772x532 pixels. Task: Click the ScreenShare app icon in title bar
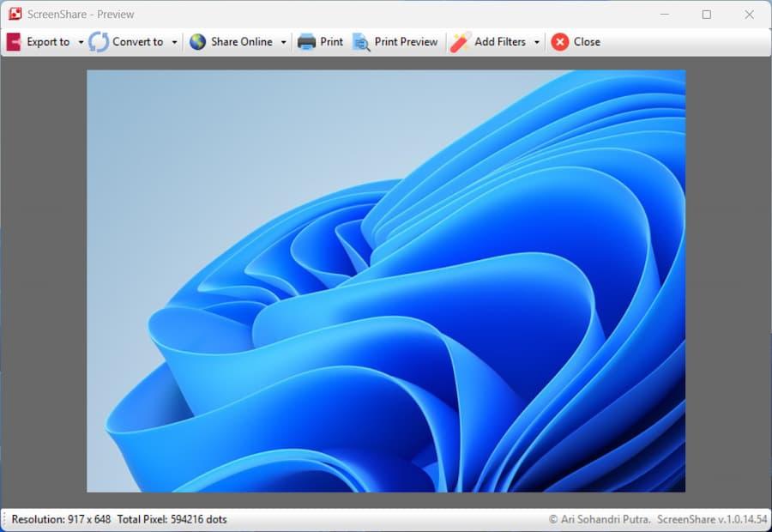tap(15, 15)
